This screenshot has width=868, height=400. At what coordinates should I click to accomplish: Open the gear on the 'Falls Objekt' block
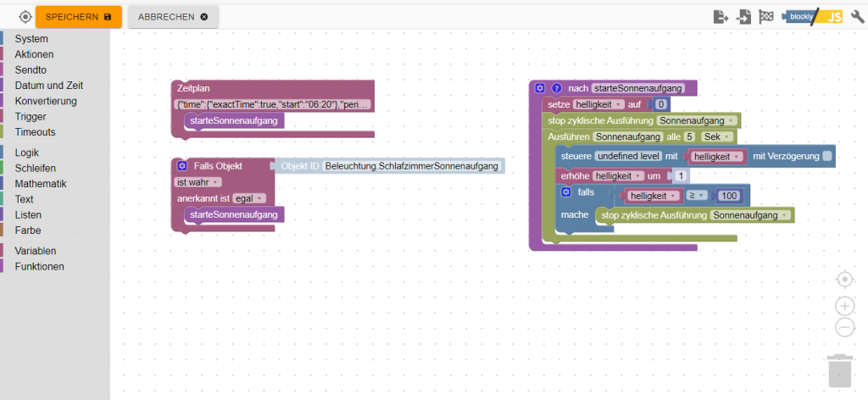coord(182,165)
